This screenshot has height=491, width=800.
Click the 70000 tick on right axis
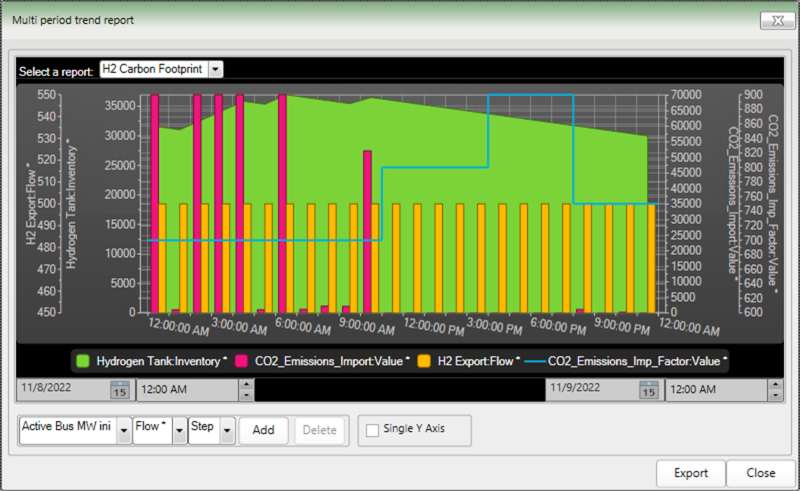point(686,95)
